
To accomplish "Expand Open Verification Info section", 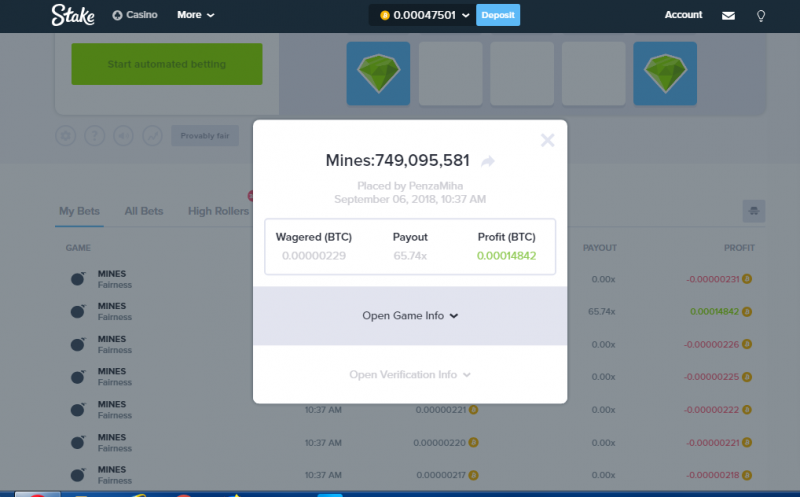I will pyautogui.click(x=410, y=375).
